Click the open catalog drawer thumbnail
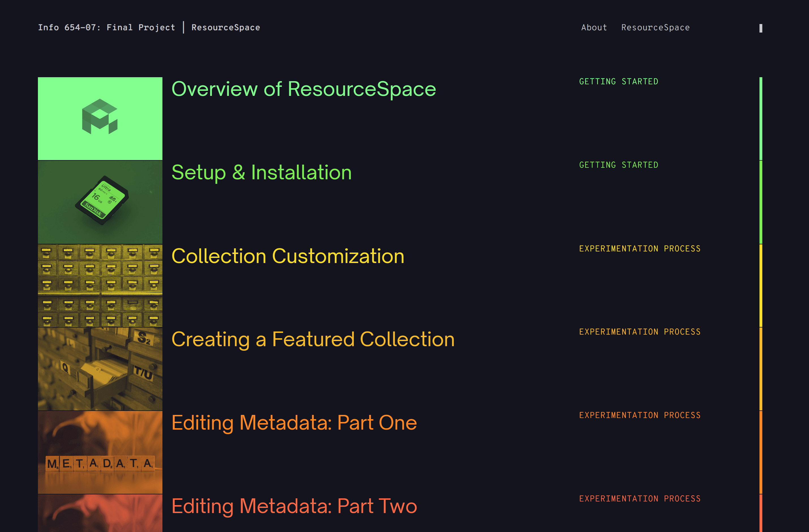 [x=100, y=369]
